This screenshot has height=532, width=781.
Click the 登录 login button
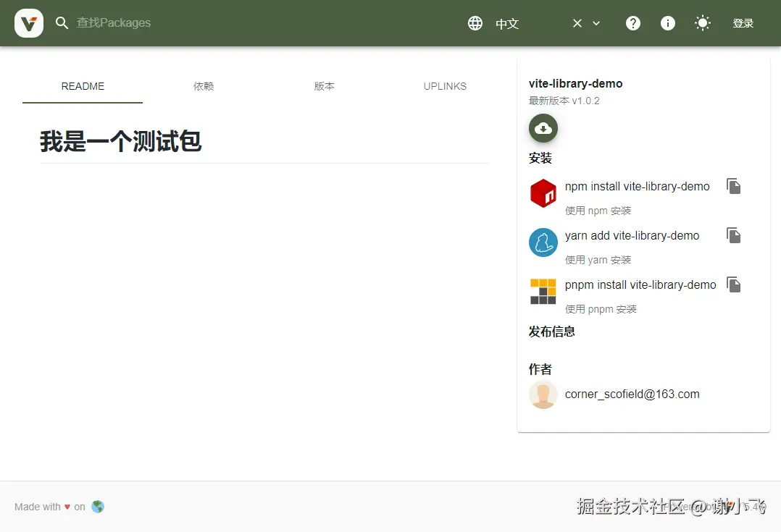pos(743,22)
